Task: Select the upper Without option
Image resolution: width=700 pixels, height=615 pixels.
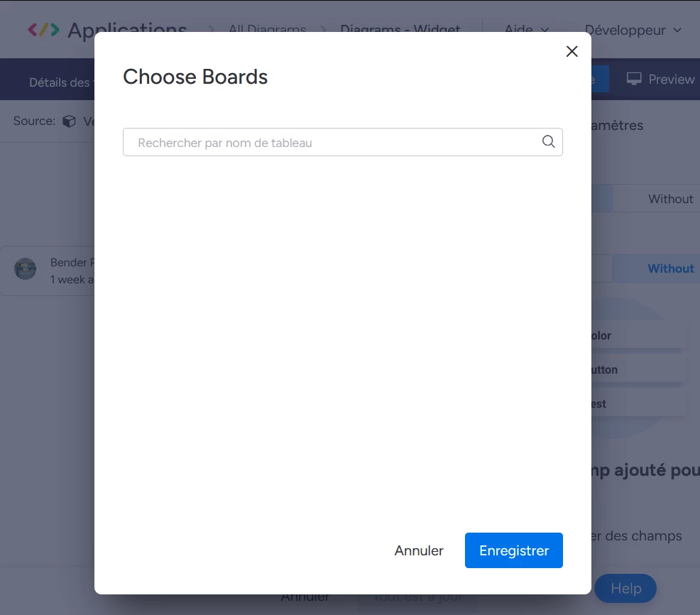Action: pos(670,199)
